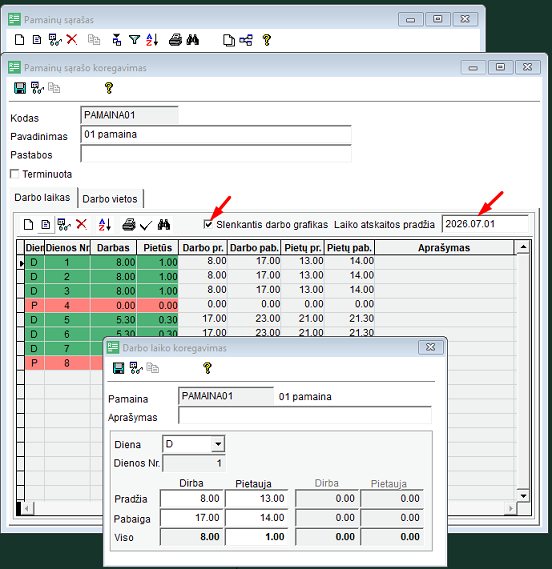Click the A-Z sort icon above the grid

(105, 225)
